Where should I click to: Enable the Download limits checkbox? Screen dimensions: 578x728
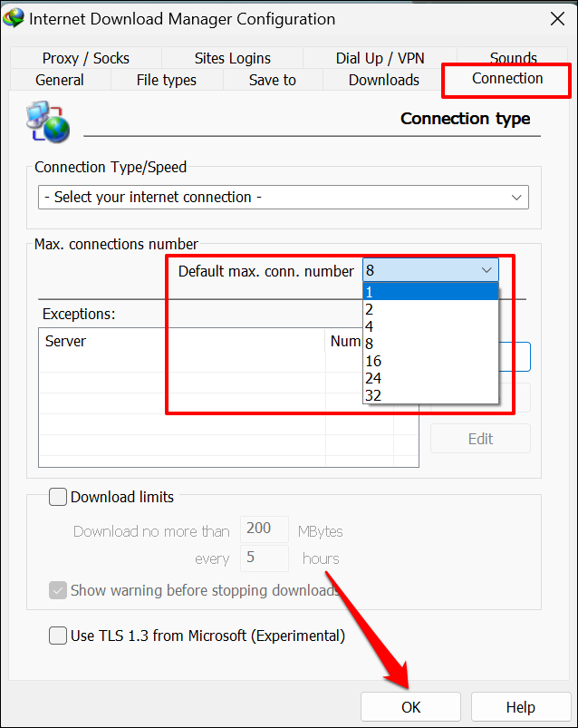(x=58, y=497)
